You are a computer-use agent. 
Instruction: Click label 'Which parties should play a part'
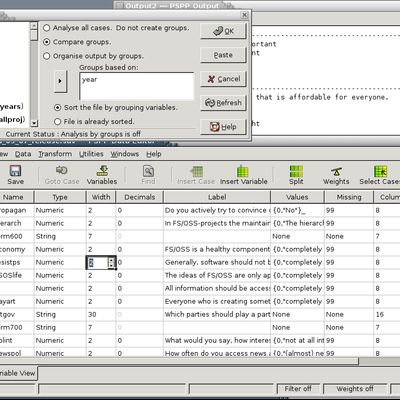(217, 314)
